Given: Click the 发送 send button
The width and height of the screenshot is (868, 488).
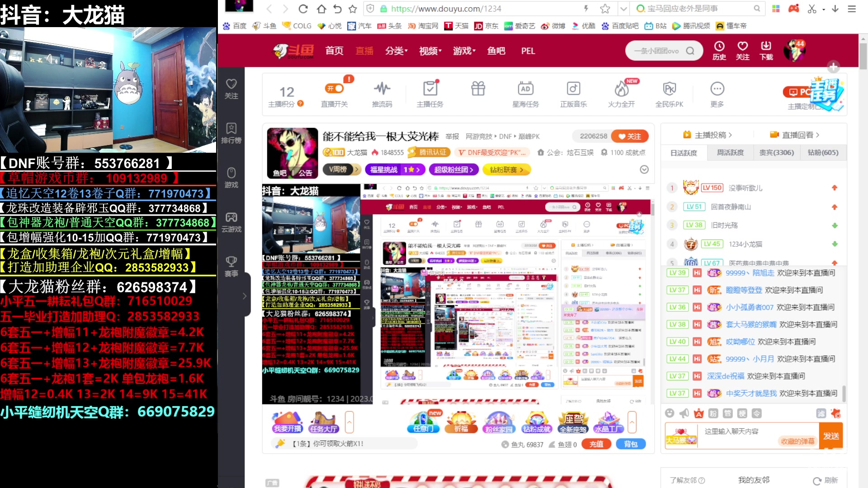Looking at the screenshot, I should [x=831, y=436].
